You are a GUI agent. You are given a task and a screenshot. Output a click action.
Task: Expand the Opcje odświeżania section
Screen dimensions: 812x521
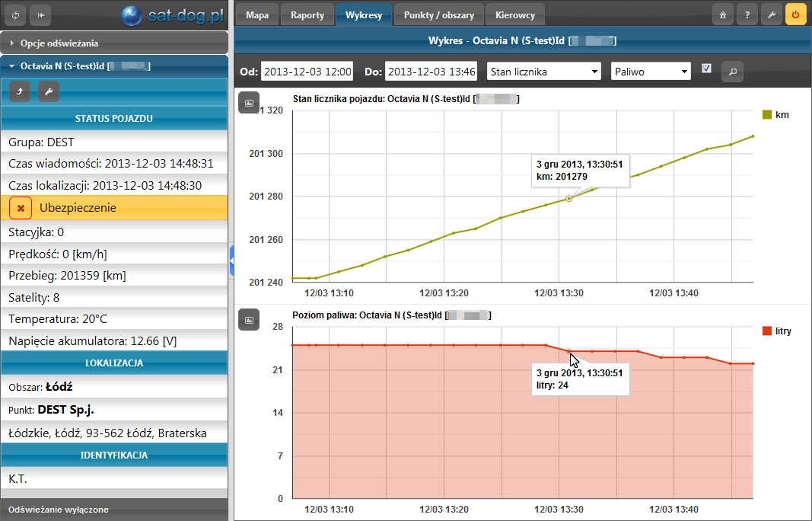[x=59, y=43]
